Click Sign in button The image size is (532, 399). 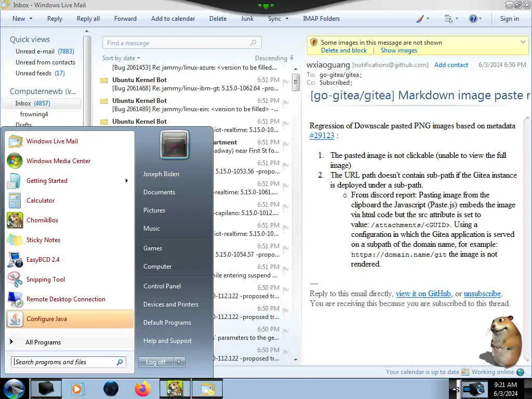point(509,19)
